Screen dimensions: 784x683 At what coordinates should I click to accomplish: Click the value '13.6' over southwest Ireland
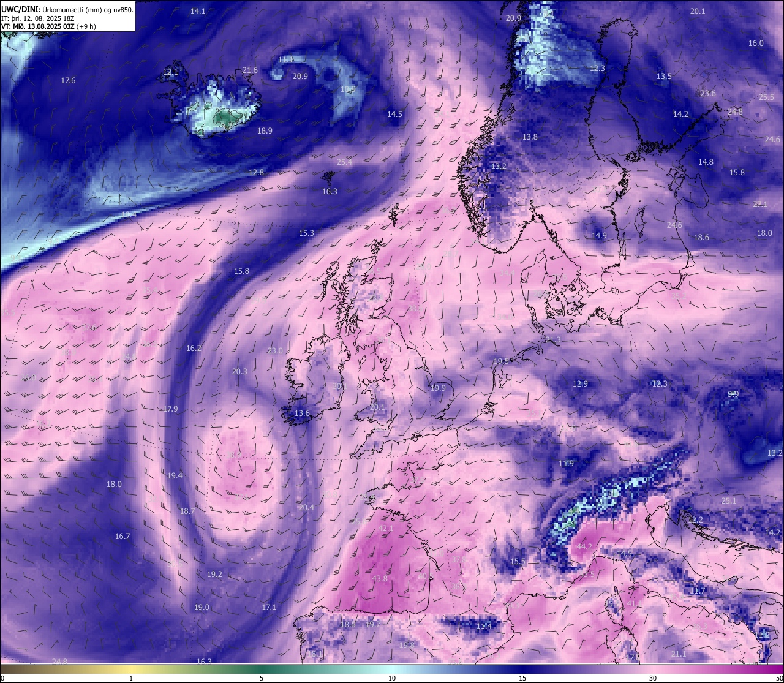pos(302,414)
